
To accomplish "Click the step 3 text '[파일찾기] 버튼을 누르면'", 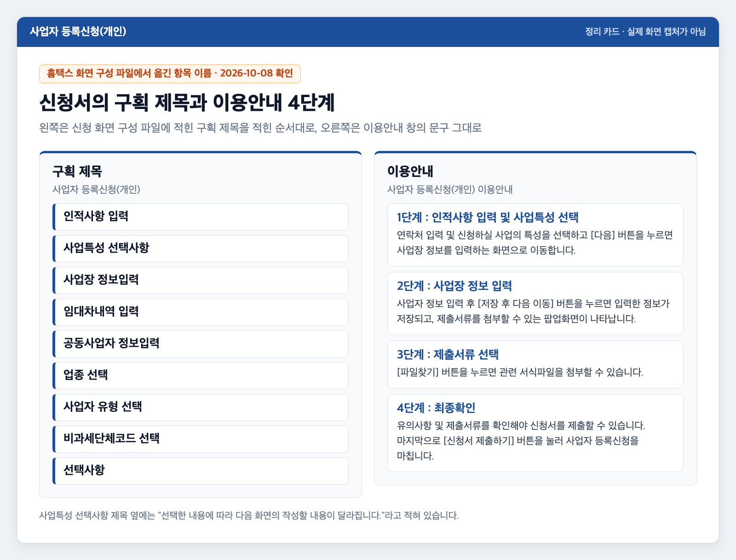I will coord(446,372).
